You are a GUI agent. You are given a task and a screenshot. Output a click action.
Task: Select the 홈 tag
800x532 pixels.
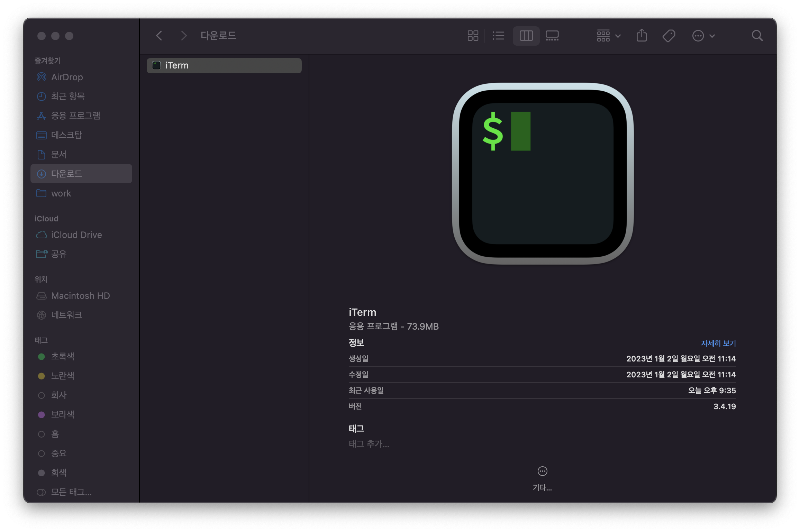[x=81, y=434]
